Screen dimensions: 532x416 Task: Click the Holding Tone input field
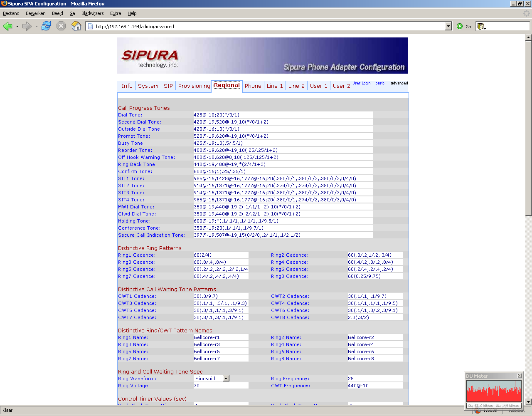pyautogui.click(x=283, y=221)
